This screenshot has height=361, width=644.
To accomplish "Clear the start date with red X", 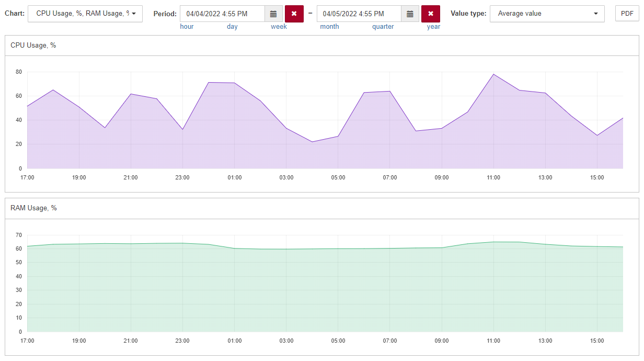I will click(294, 14).
